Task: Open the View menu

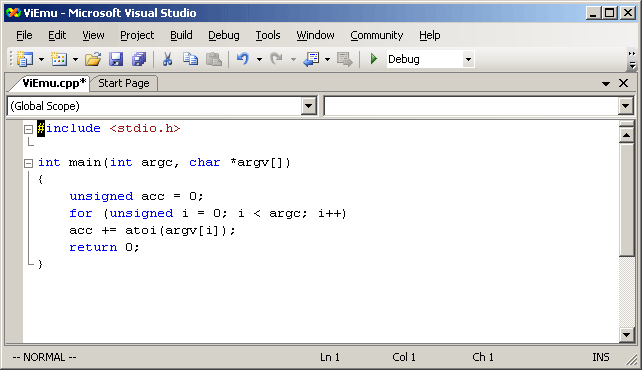Action: pyautogui.click(x=93, y=36)
